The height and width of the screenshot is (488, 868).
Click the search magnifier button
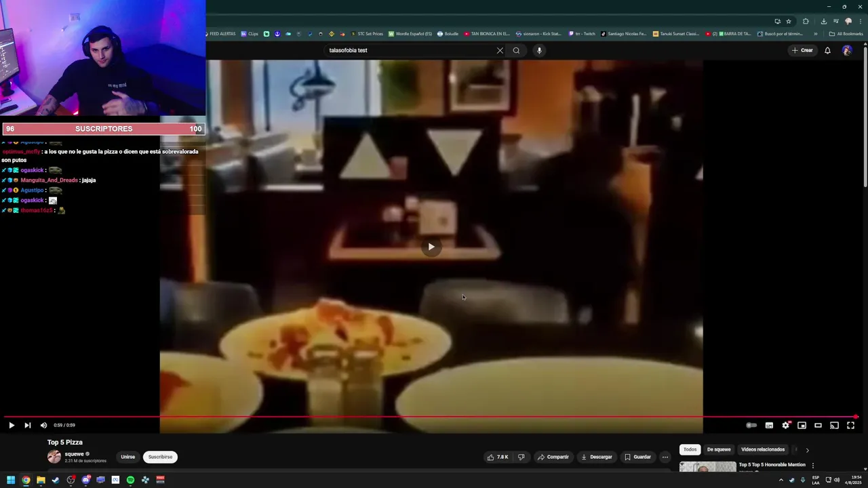tap(516, 50)
